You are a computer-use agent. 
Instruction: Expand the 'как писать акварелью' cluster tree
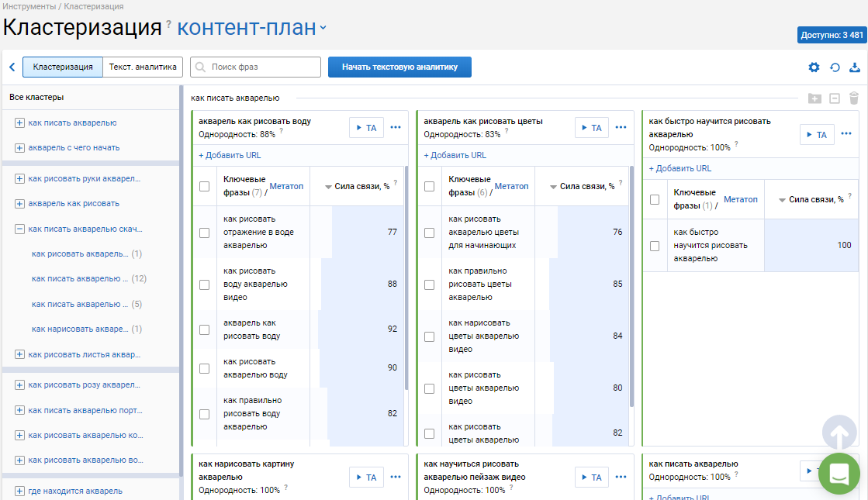(x=19, y=122)
